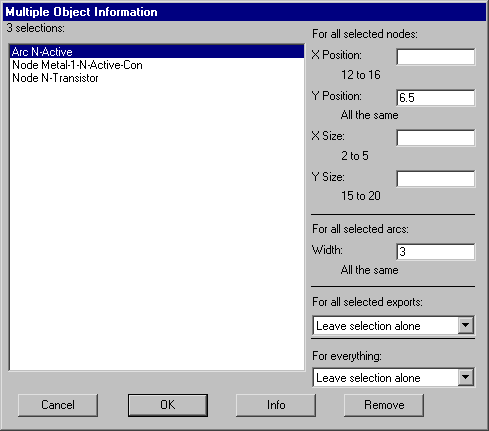This screenshot has height=431, width=489.
Task: Click the 'For all selected nodes:' heading
Action: (365, 34)
